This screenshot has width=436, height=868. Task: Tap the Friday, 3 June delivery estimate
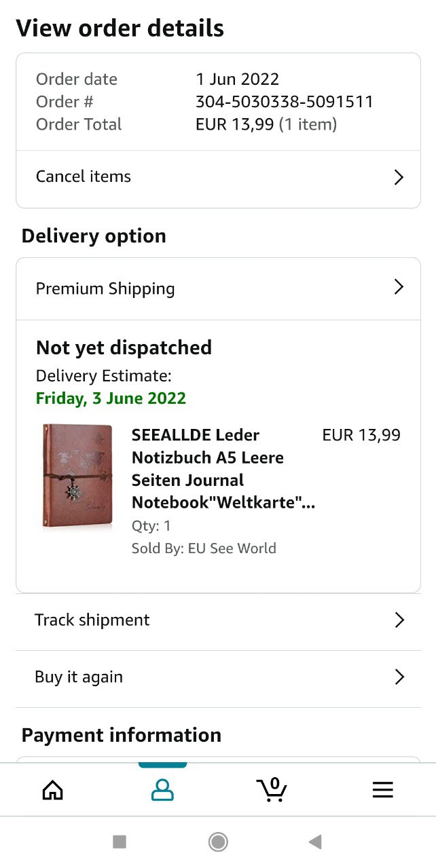point(111,398)
